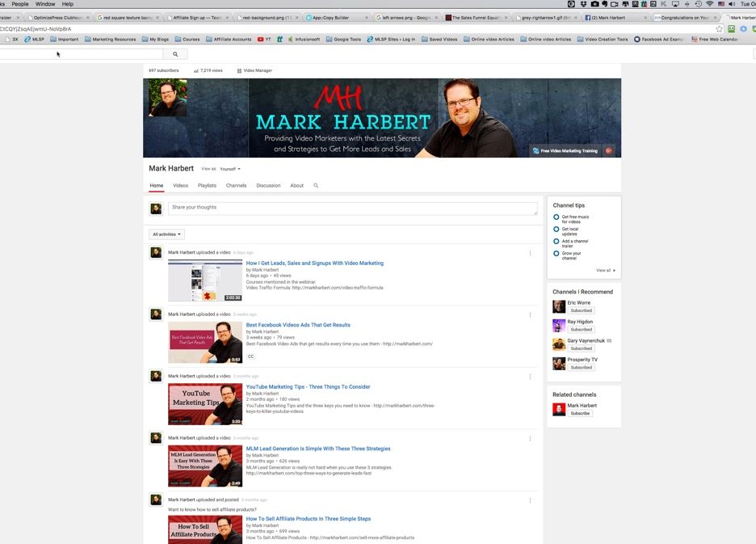Click the Wi-Fi icon in the macOS menu bar
Screen dimensions: 756x544
point(709,4)
